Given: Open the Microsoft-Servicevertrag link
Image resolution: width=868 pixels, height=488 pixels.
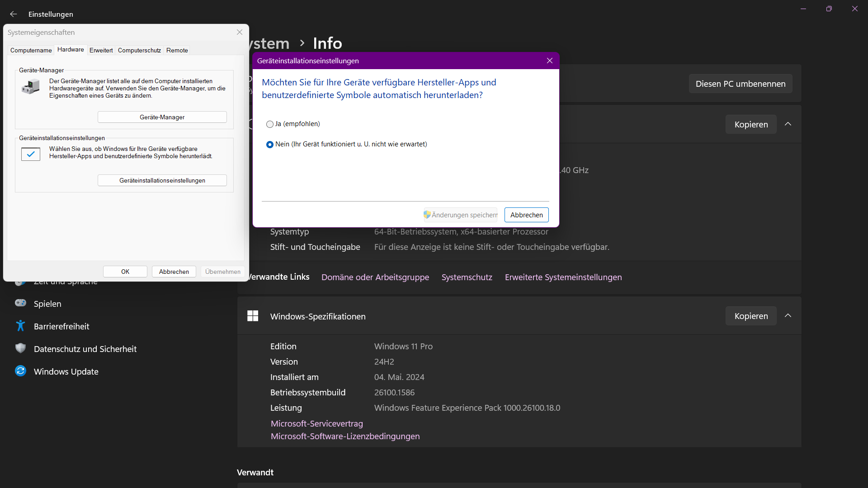Looking at the screenshot, I should [x=316, y=423].
